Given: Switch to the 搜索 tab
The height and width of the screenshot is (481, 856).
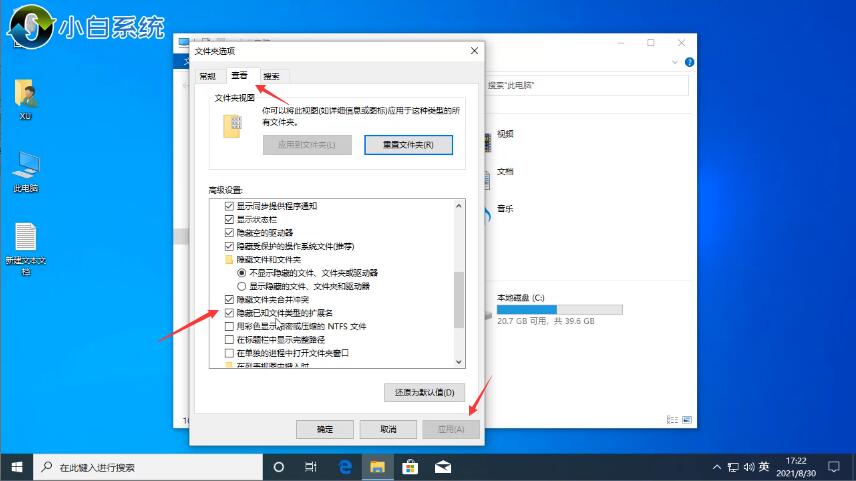Looking at the screenshot, I should pyautogui.click(x=271, y=76).
